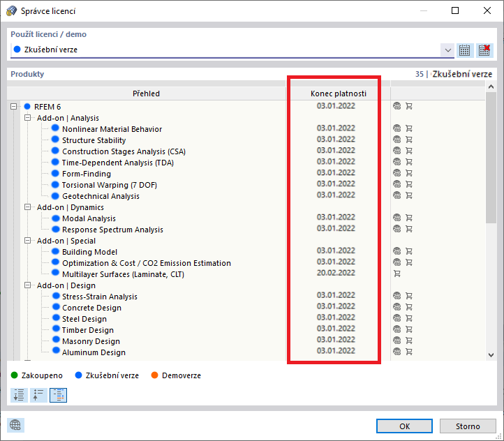Open web icon for Steel Design
The width and height of the screenshot is (504, 441).
click(x=397, y=318)
